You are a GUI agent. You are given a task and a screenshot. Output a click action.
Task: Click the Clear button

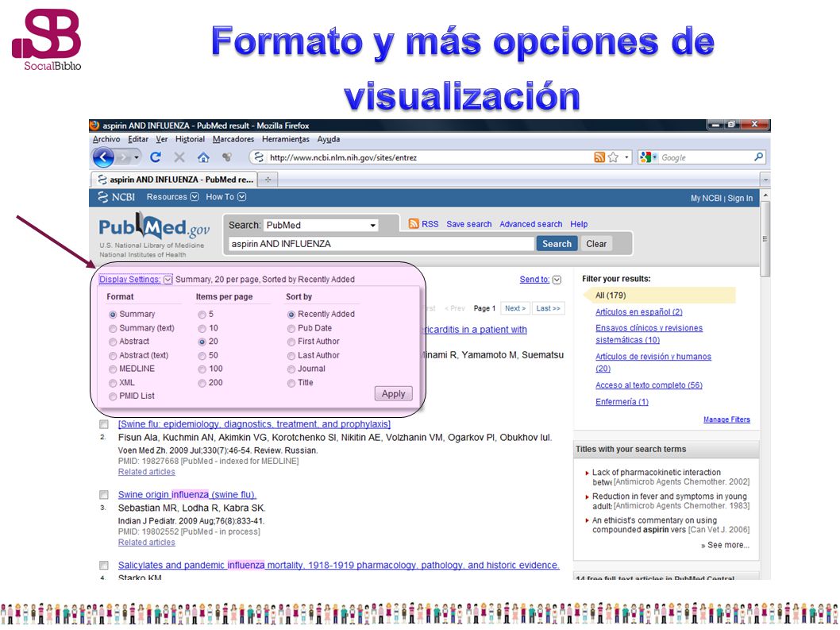[595, 244]
